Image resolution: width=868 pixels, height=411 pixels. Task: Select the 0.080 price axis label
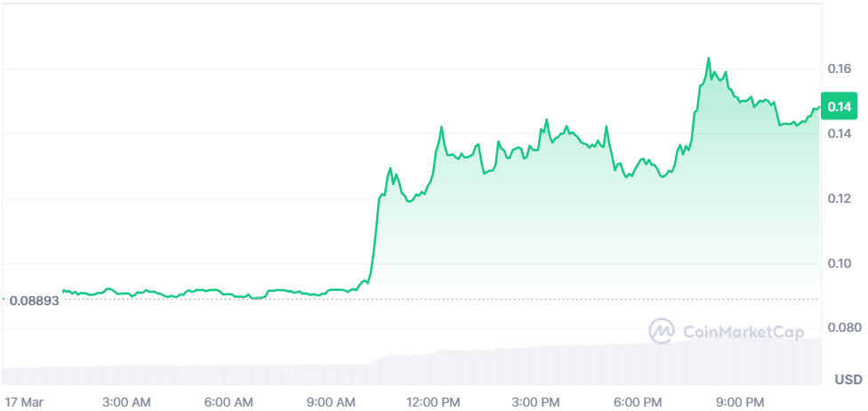pos(843,329)
